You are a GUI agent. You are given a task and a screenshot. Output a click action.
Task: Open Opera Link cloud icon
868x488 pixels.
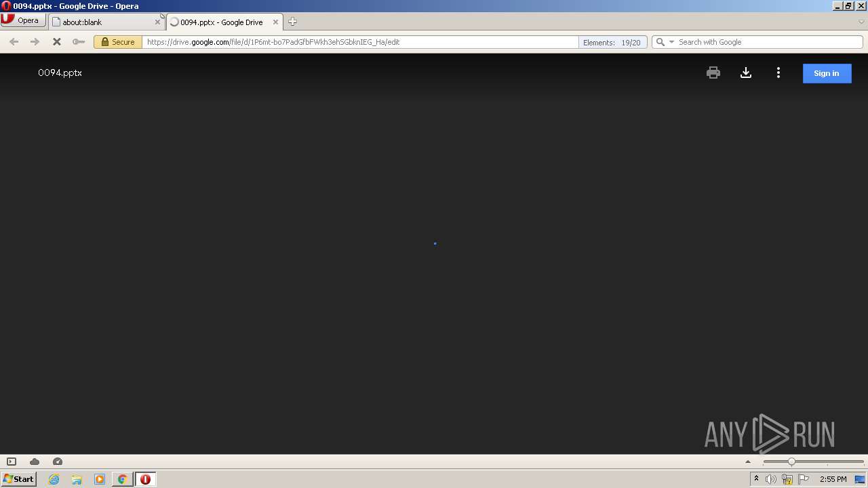click(35, 462)
